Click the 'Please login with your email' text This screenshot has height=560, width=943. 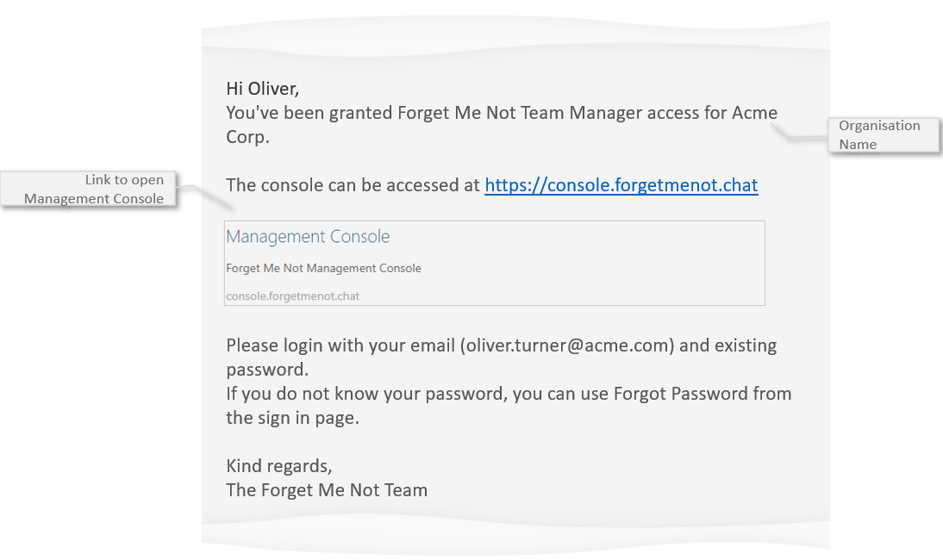click(x=340, y=345)
